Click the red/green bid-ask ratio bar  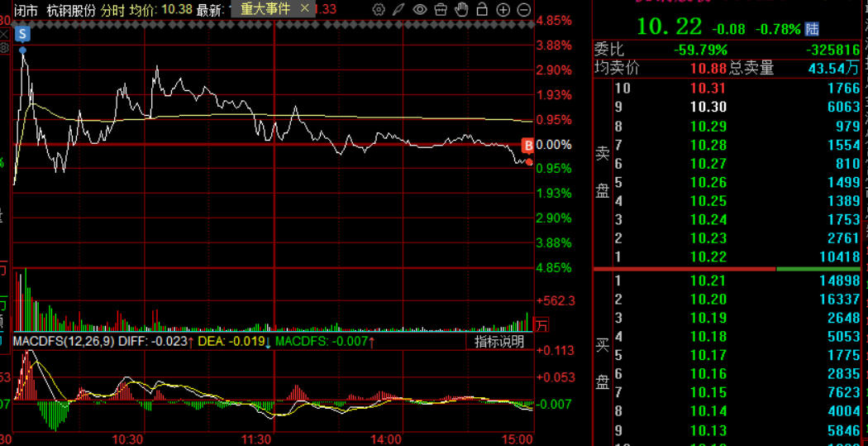coord(727,269)
